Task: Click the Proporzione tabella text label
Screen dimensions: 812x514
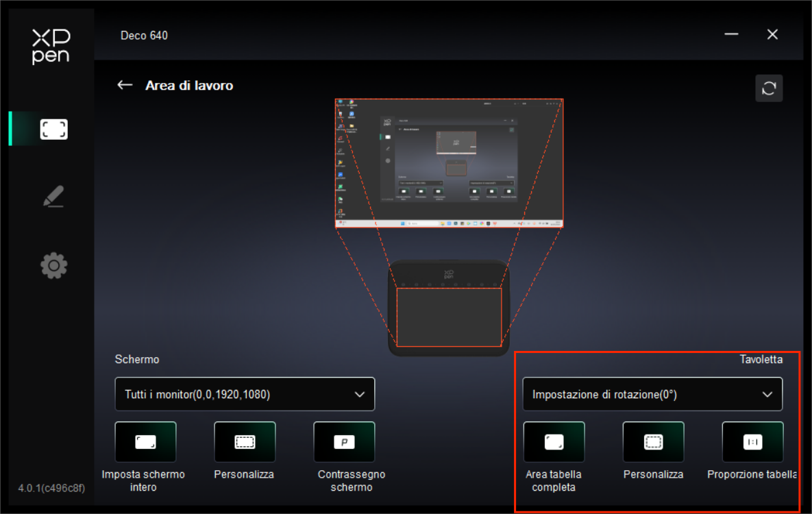Action: pyautogui.click(x=752, y=474)
